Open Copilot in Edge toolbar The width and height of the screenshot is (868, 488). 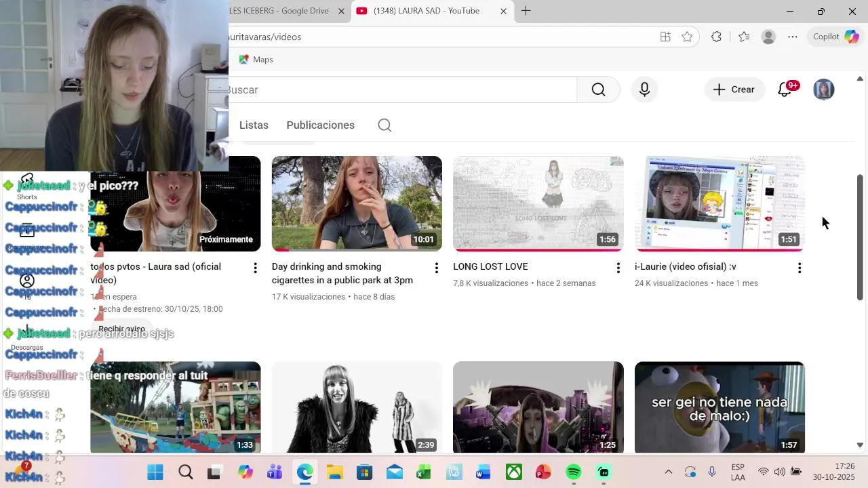[836, 37]
